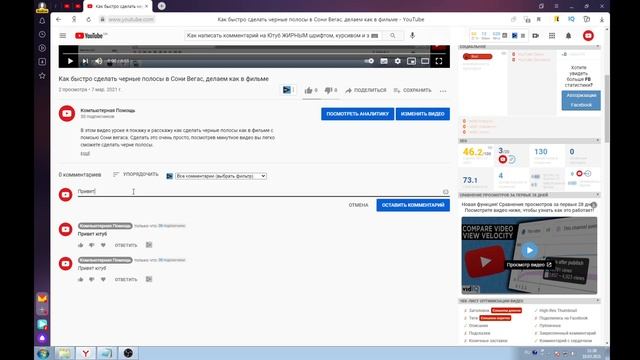The image size is (640, 360).
Task: Like the first Привет ютуб comment
Action: click(x=80, y=245)
